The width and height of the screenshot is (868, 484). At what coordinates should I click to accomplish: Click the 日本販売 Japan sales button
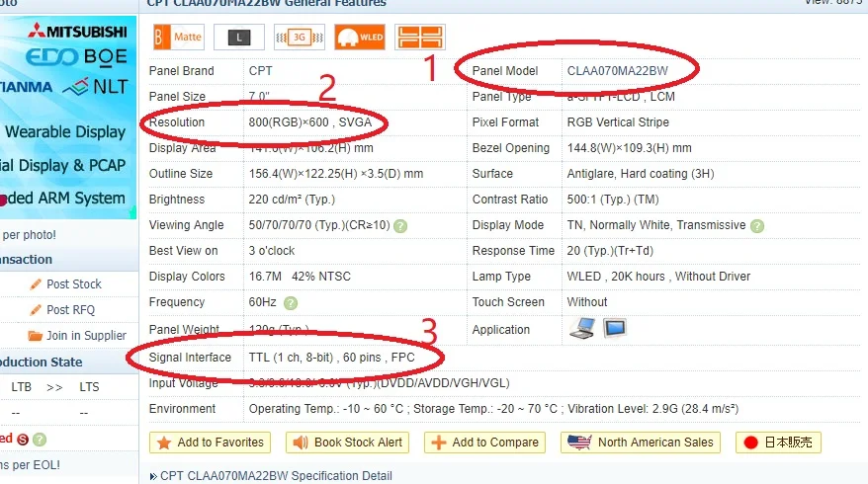coord(778,443)
